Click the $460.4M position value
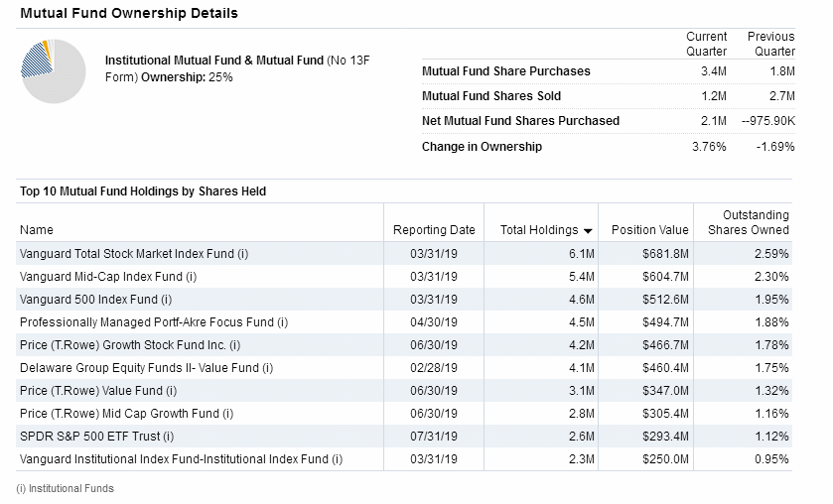Screen dimensions: 833x504 665,368
